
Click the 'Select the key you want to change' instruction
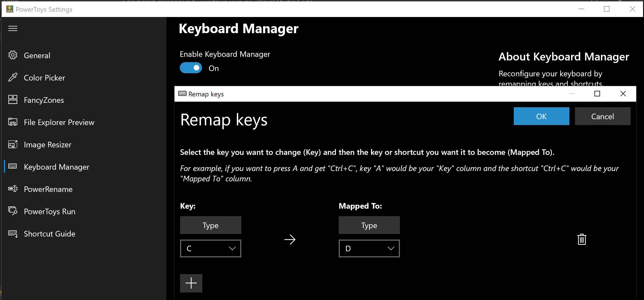(x=367, y=152)
